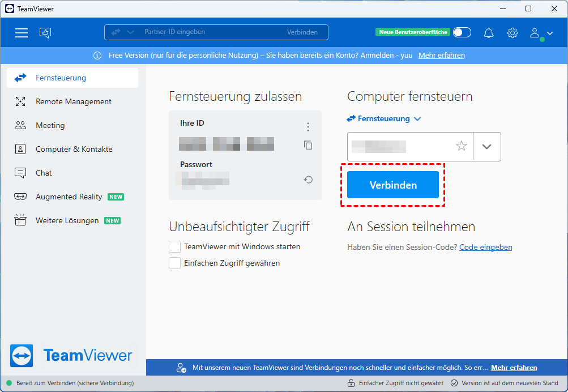This screenshot has width=568, height=392.
Task: Click the TeamViewer title bar app icon
Action: [x=10, y=8]
